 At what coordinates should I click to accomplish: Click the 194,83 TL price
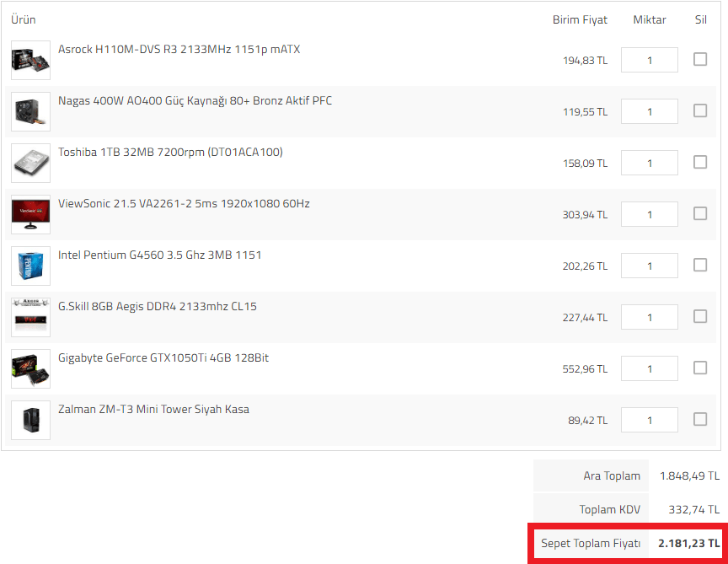(x=585, y=61)
